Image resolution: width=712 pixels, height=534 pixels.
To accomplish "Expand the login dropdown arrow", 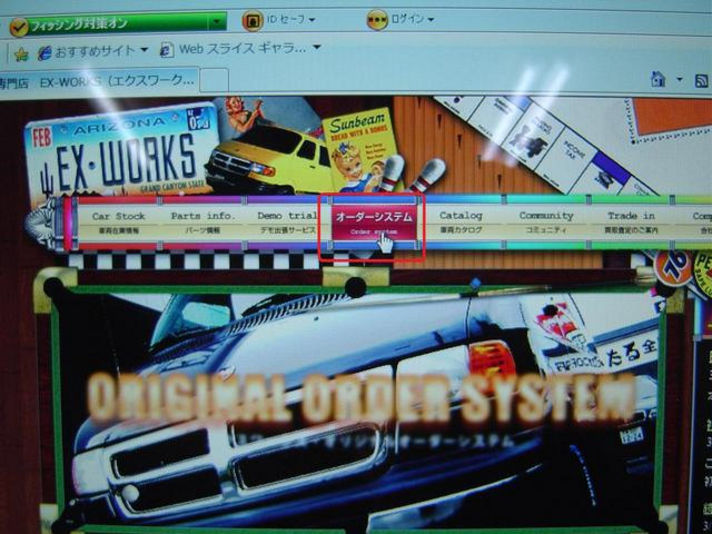I will pyautogui.click(x=430, y=20).
